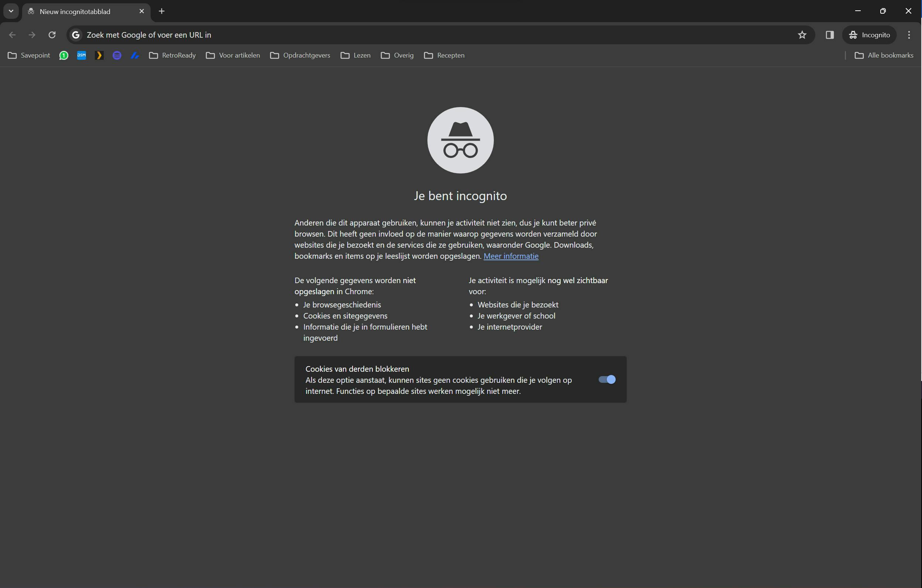Open the Recepten bookmarks folder

point(444,55)
